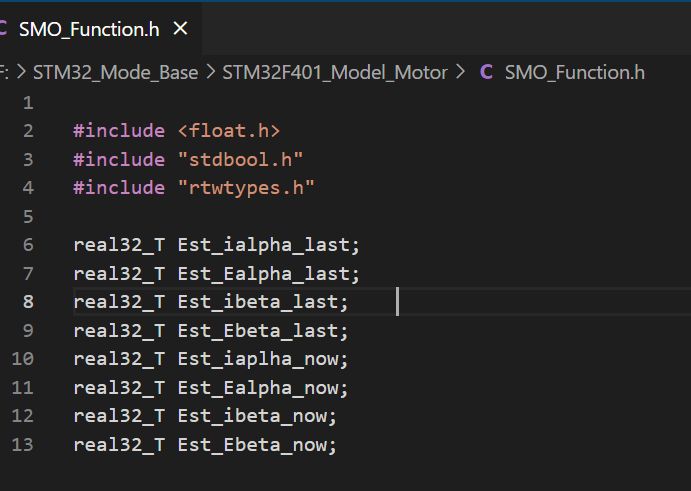Viewport: 691px width, 491px height.
Task: Click real32_T type on line 11
Action: [x=119, y=388]
